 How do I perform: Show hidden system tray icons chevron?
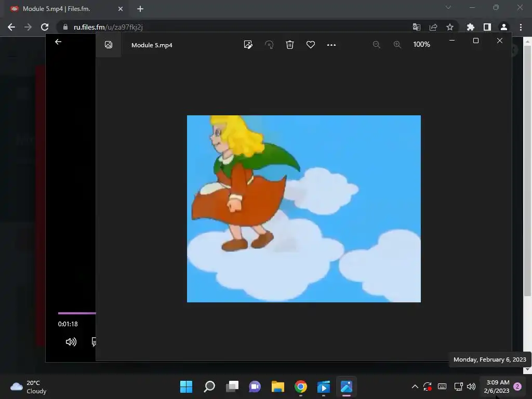[x=415, y=387]
